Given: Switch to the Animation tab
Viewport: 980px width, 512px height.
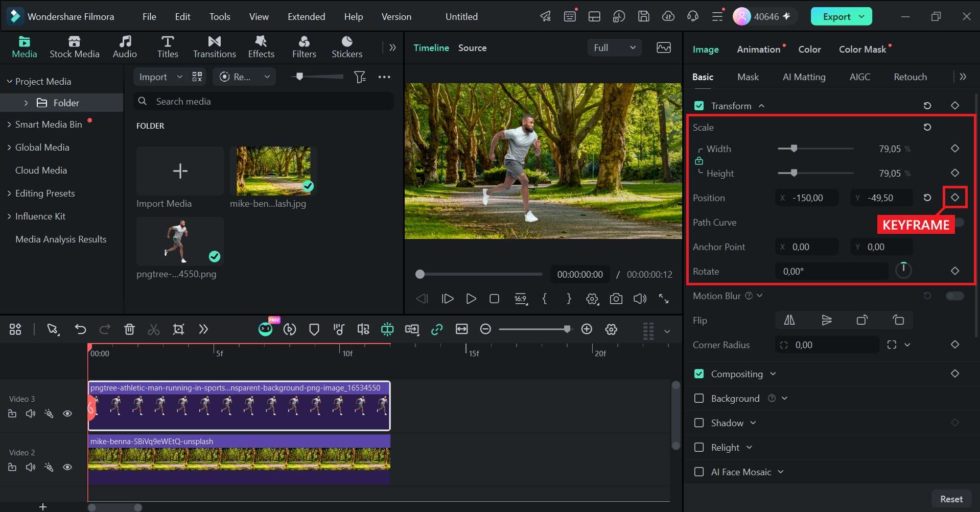Looking at the screenshot, I should coord(758,49).
